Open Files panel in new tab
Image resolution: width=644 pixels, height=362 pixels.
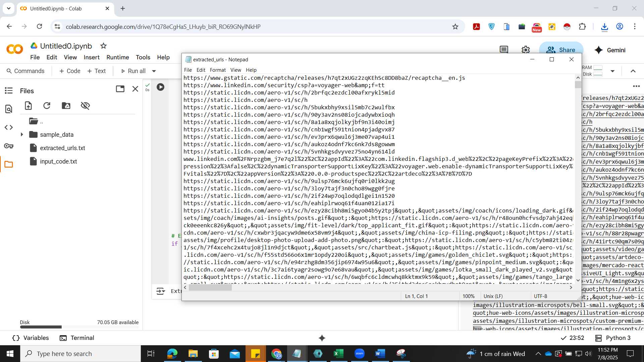tap(120, 89)
